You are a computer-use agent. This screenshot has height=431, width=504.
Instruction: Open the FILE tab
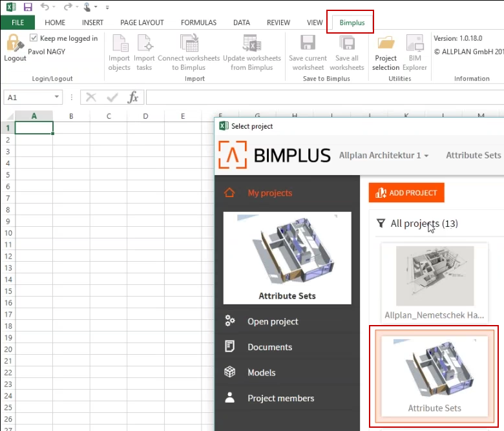[x=17, y=23]
